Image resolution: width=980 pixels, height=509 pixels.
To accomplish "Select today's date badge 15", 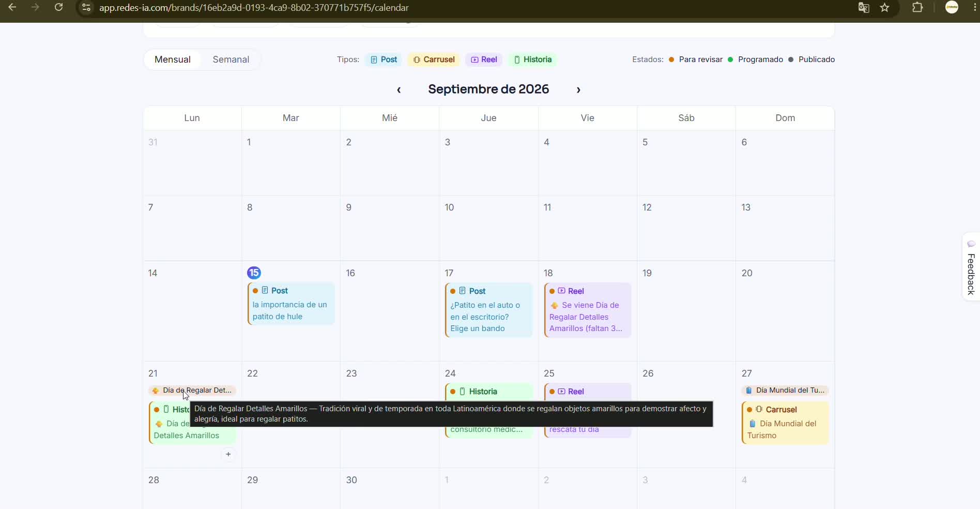I will (254, 273).
